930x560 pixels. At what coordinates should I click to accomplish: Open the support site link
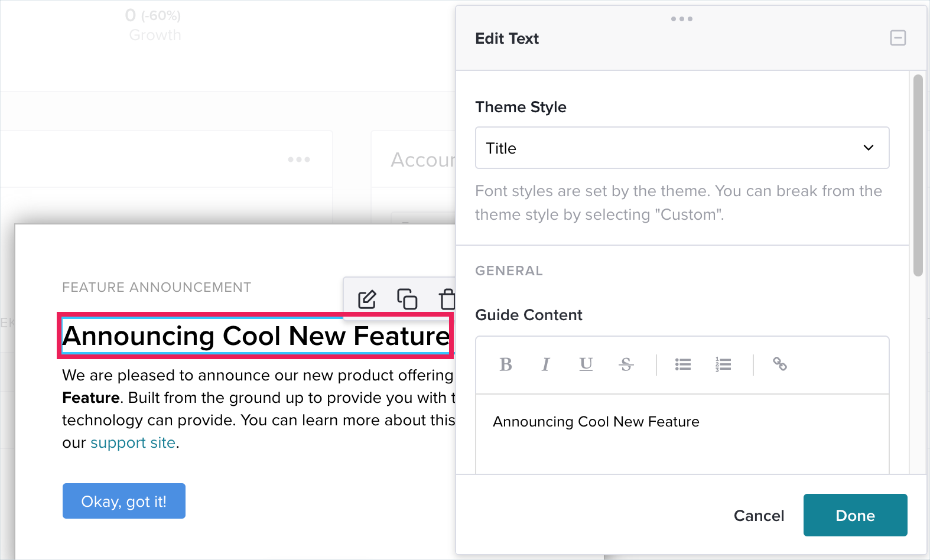(133, 442)
